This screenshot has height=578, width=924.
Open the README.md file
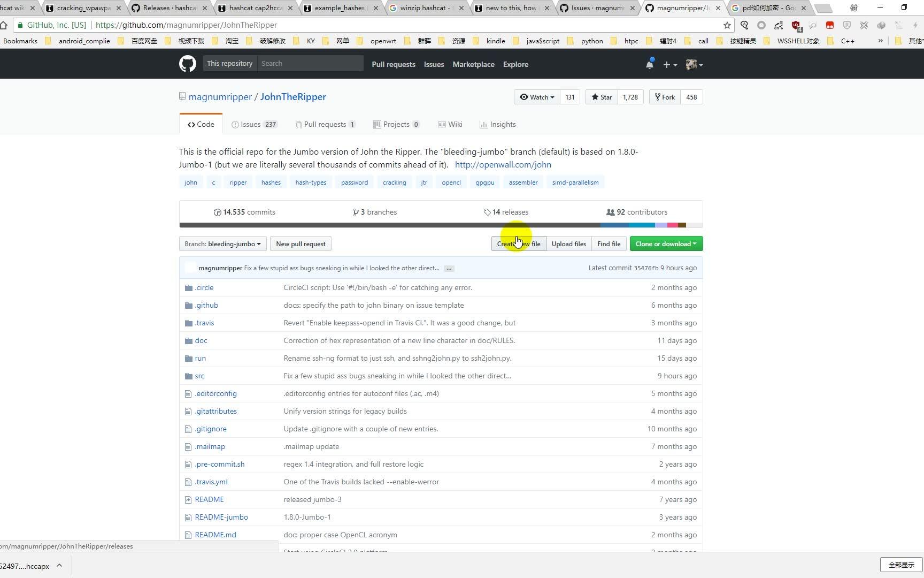(215, 535)
